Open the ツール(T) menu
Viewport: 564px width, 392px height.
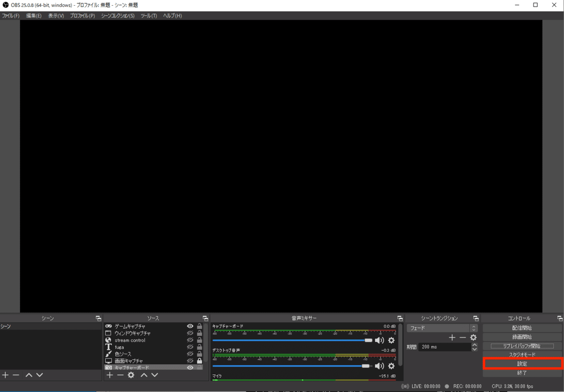click(149, 15)
